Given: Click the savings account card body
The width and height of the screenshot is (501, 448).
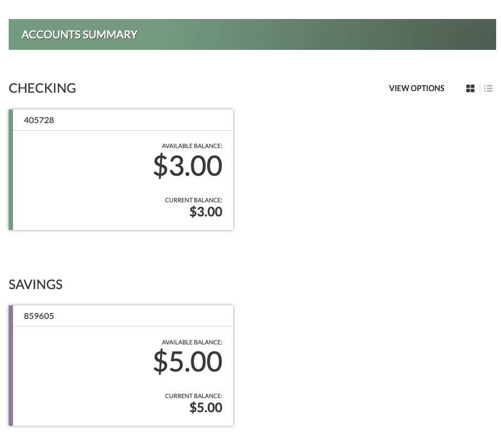Looking at the screenshot, I should (123, 376).
